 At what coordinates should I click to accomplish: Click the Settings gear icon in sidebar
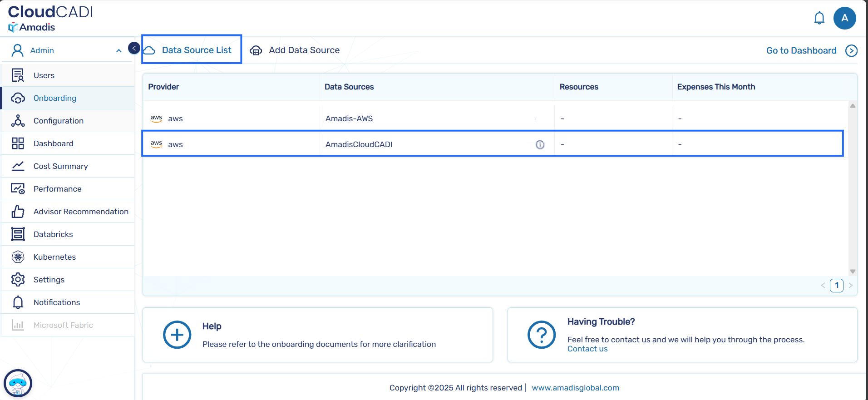[18, 280]
